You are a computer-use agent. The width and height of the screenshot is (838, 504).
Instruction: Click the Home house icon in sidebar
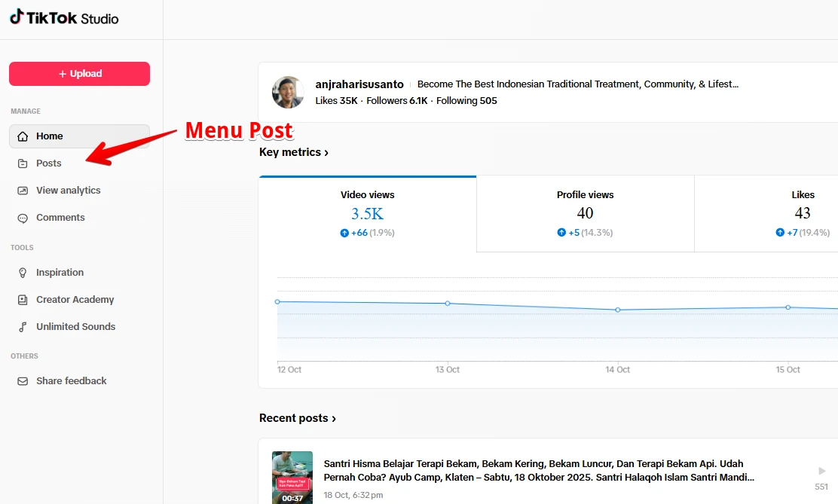click(x=23, y=136)
